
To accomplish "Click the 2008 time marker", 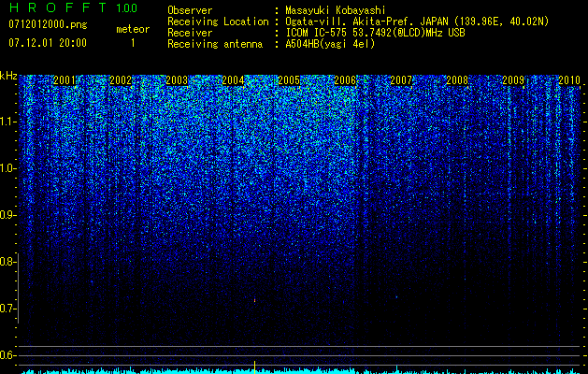I will (457, 80).
